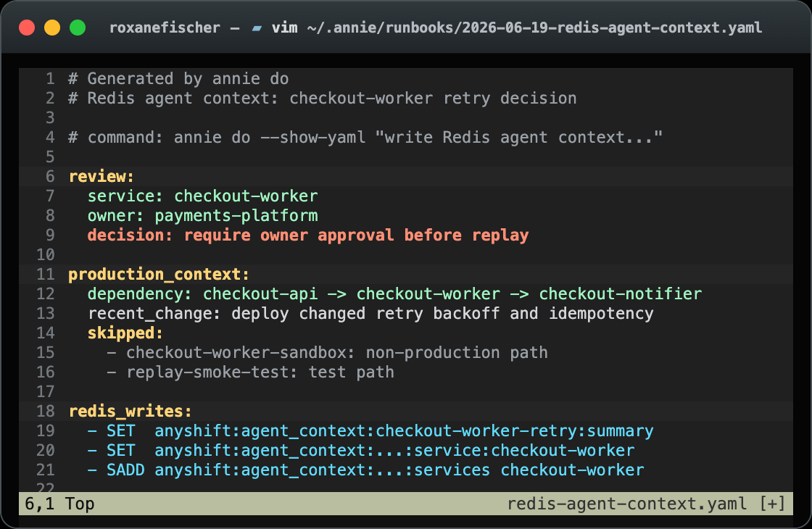This screenshot has height=529, width=812.
Task: Click 'decision: require owner approval before replay'
Action: pyautogui.click(x=308, y=235)
